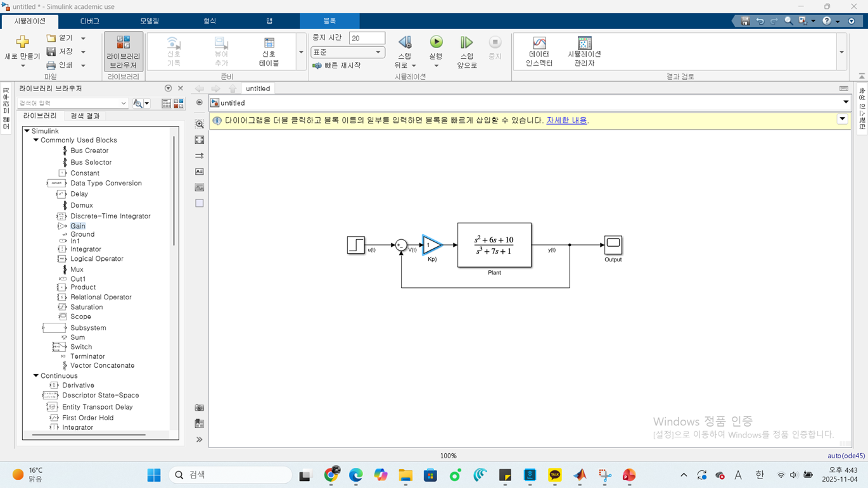Click the screenshot camera icon in palette

click(200, 408)
